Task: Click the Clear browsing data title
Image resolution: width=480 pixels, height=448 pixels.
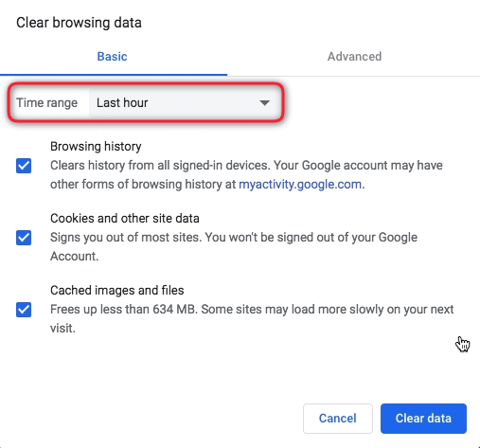Action: coord(79,23)
